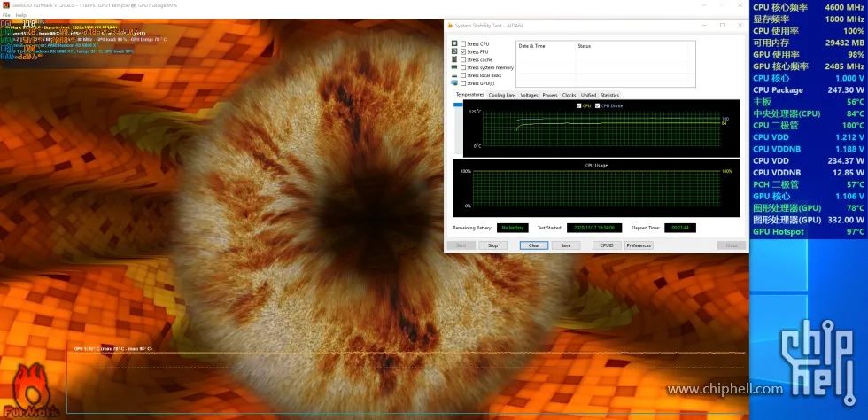This screenshot has height=420, width=868.
Task: Click the '主板' 56°C row
Action: (x=808, y=102)
